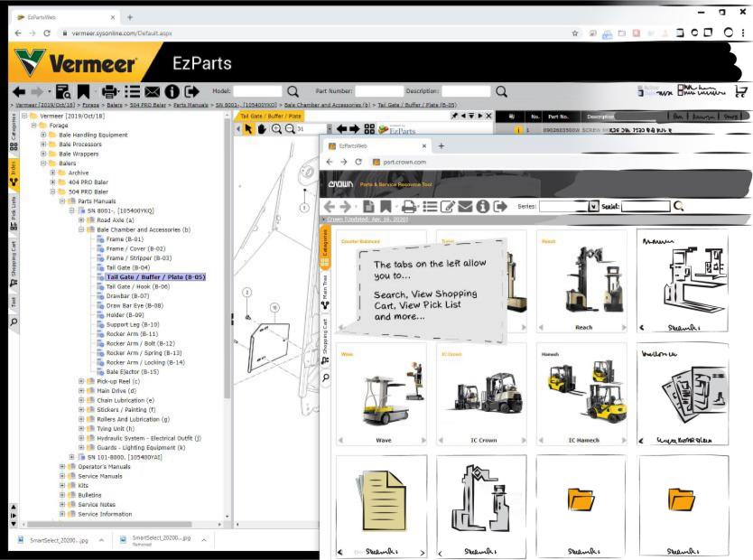
Task: Print from the Crown toolbar printer icon
Action: tap(409, 207)
